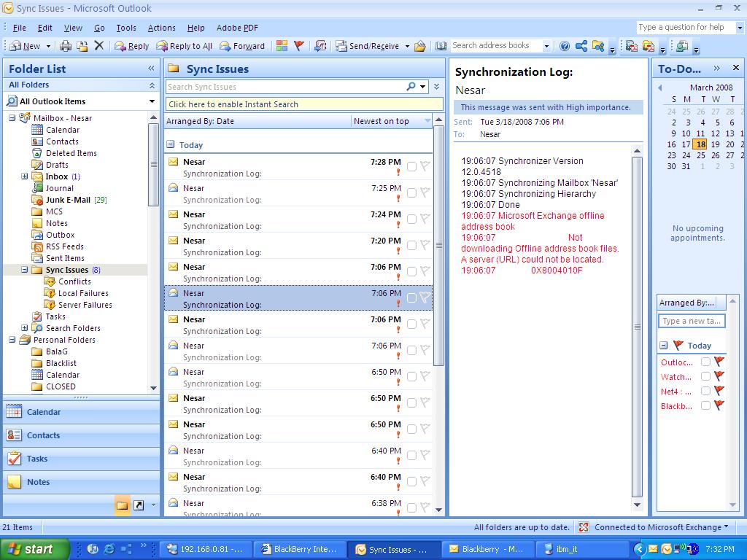
Task: Click the Connected to Microsoft Exchange status icon
Action: pos(582,527)
